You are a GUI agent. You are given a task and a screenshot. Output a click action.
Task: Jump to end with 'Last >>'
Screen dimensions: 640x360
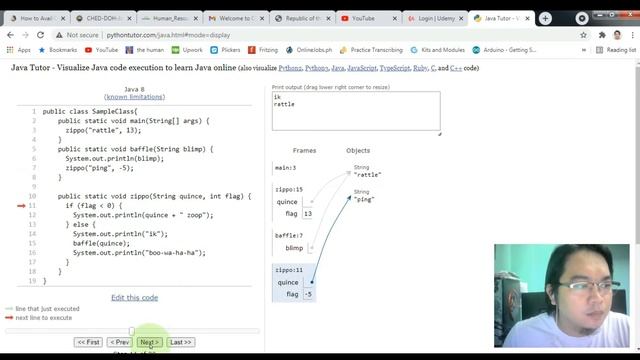click(181, 342)
